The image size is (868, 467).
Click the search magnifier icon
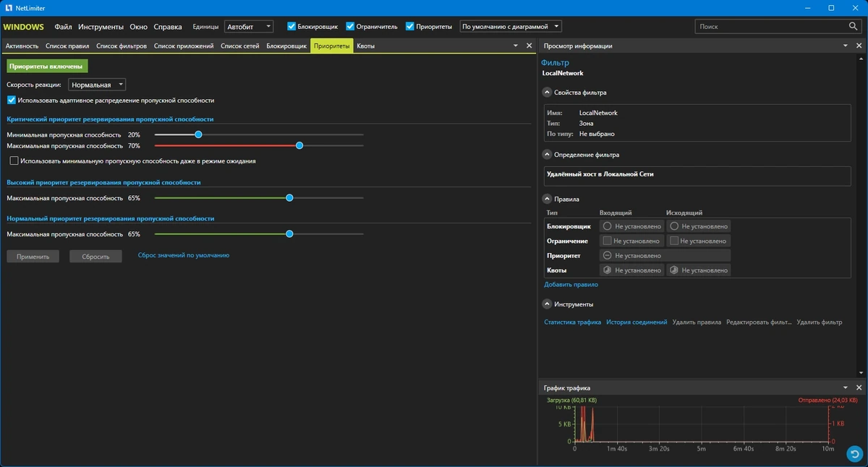(854, 26)
